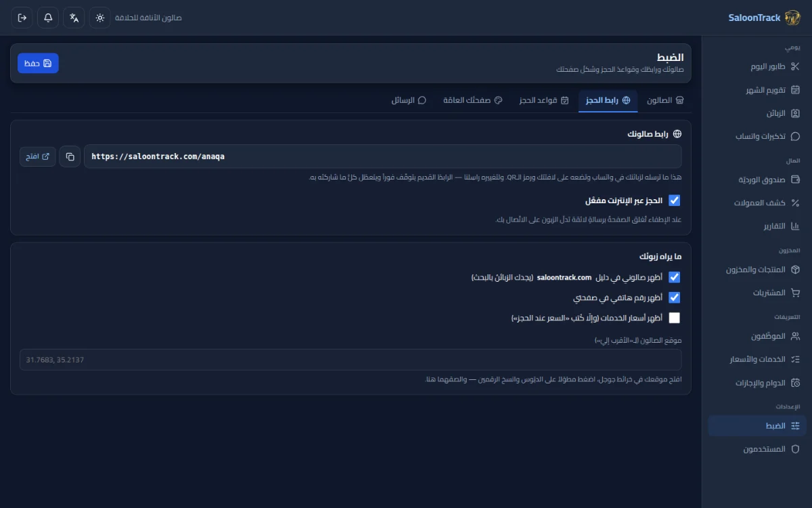Toggle light theme sun icon
This screenshot has width=812, height=508.
click(x=99, y=18)
